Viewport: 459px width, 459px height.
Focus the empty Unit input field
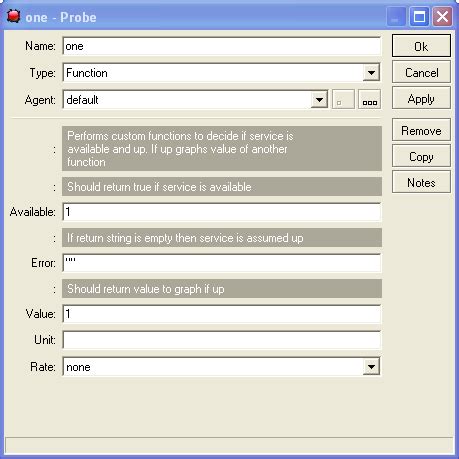click(221, 340)
